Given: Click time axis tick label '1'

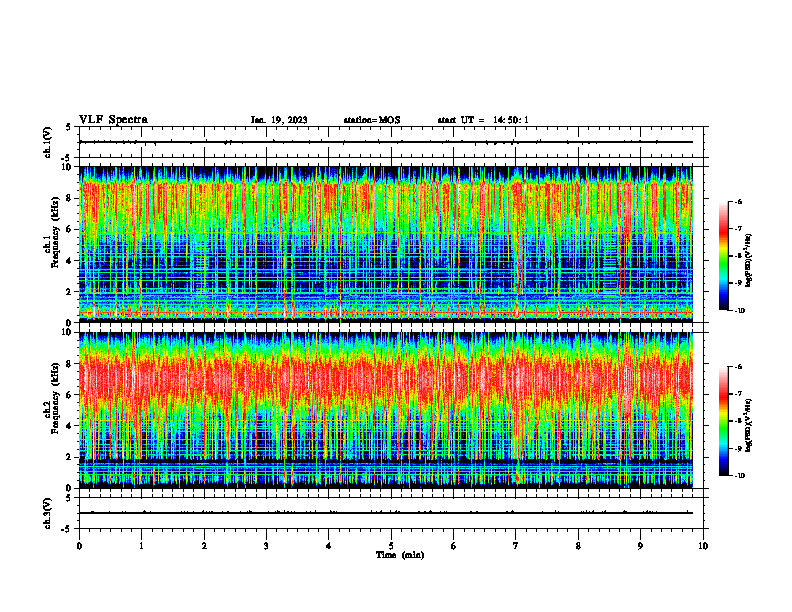Looking at the screenshot, I should [141, 546].
